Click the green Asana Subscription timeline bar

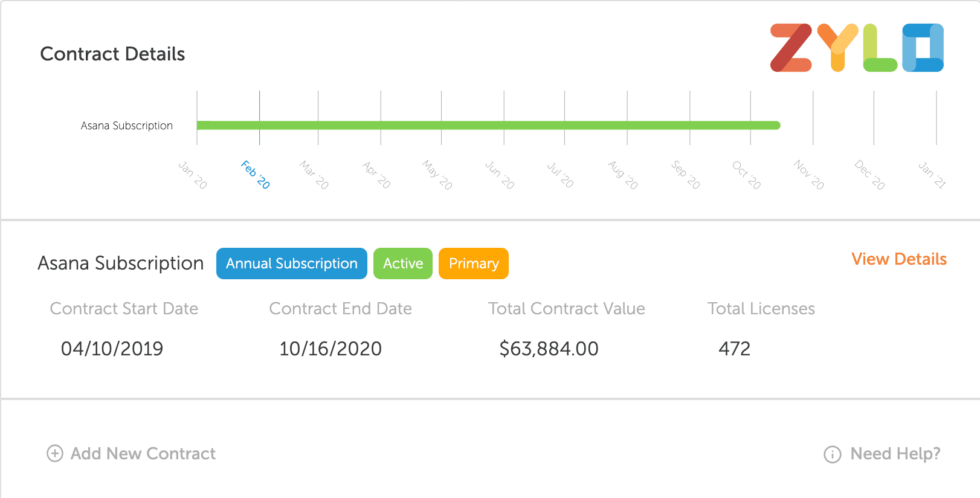click(489, 125)
